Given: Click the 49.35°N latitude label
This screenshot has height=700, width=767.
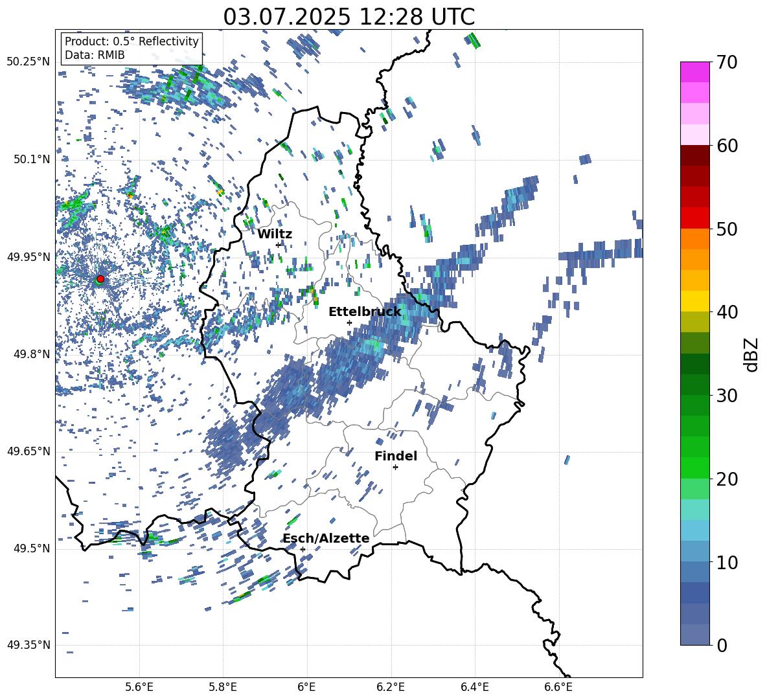Looking at the screenshot, I should coord(29,646).
